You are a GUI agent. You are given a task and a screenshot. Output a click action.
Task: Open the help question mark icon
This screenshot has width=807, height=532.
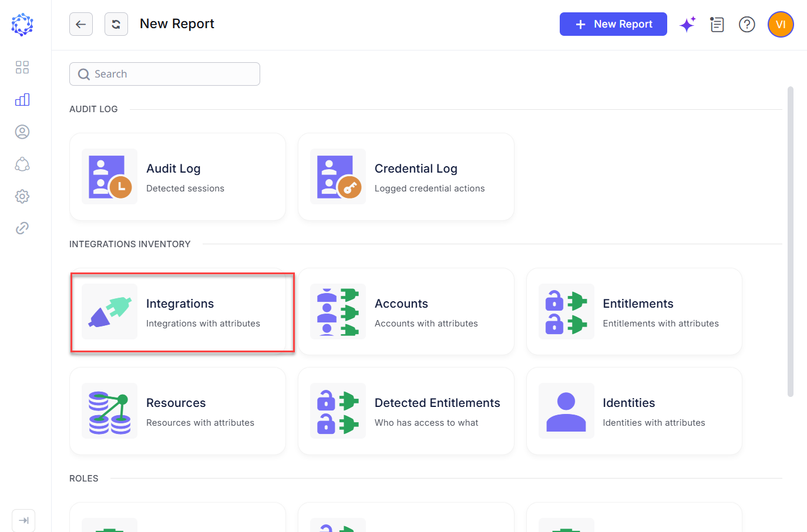pyautogui.click(x=747, y=24)
